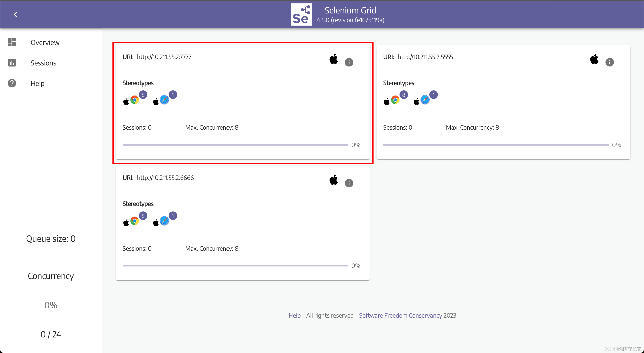Click the Chrome count badge 8 on node 7777
The width and height of the screenshot is (644, 353).
(x=143, y=95)
